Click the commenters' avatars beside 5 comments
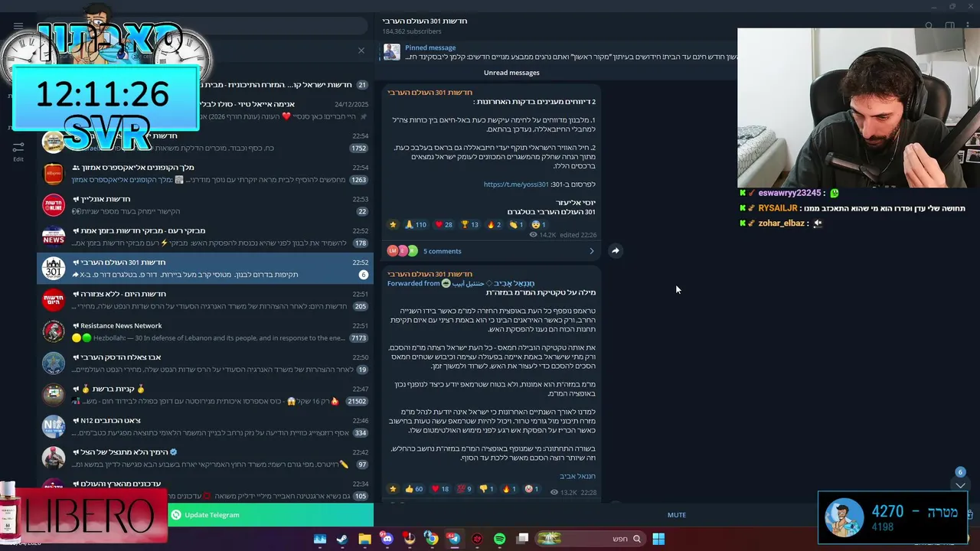980x551 pixels. (x=402, y=251)
